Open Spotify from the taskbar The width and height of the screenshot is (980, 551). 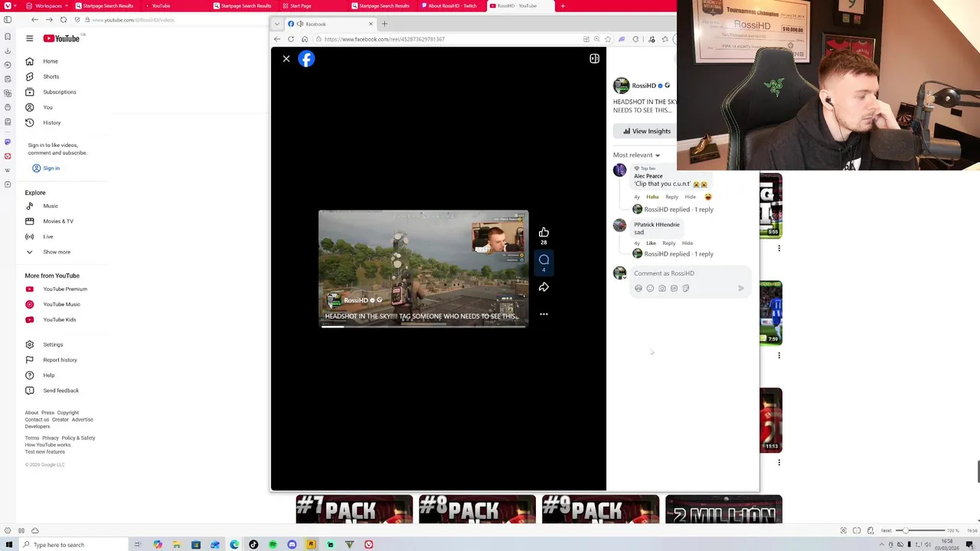273,545
